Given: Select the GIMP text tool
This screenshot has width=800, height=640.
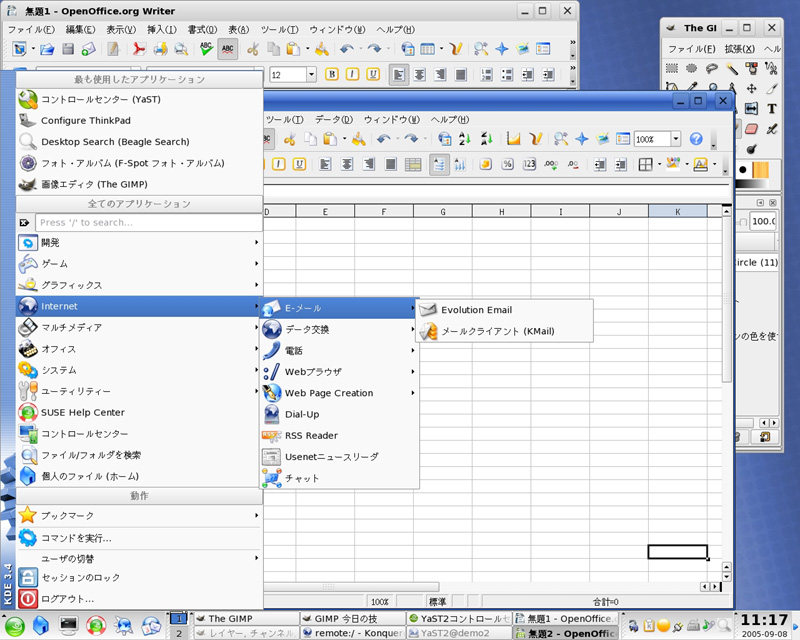Looking at the screenshot, I should click(x=771, y=109).
